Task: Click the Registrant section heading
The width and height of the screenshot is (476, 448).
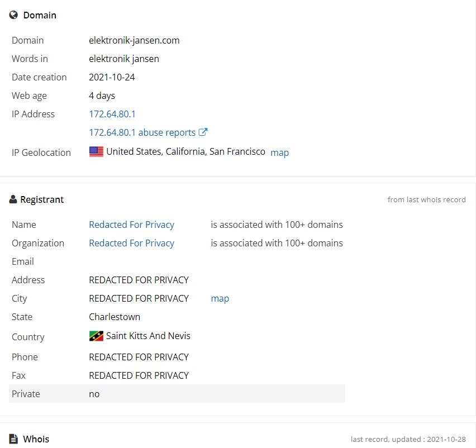Action: click(x=42, y=199)
